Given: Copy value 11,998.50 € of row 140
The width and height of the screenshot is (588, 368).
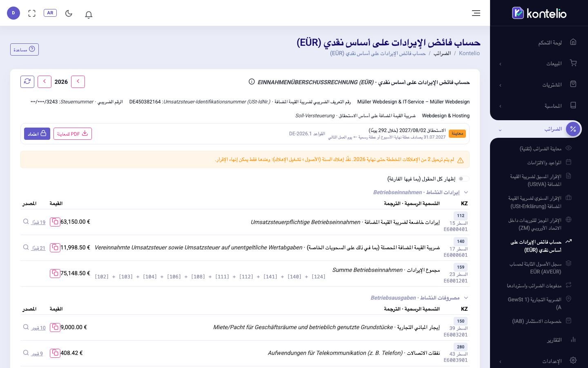Looking at the screenshot, I should (x=55, y=247).
